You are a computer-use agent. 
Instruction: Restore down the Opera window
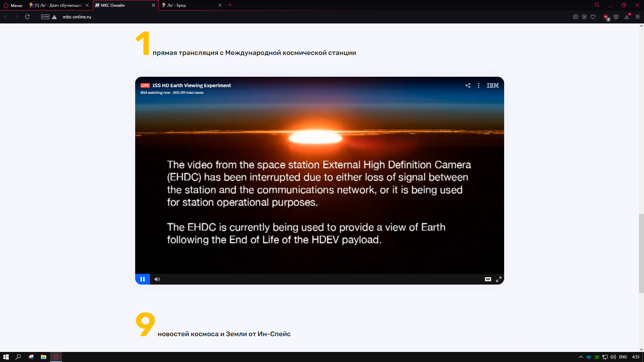624,5
